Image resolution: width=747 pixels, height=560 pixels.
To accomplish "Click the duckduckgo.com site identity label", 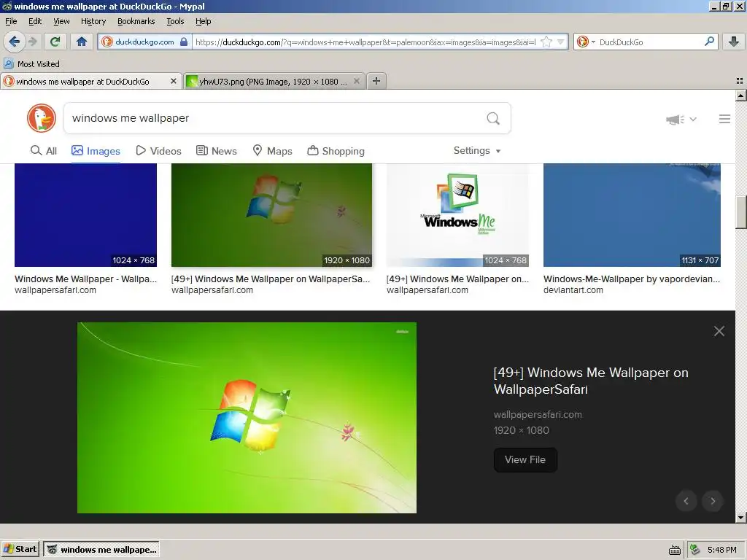I will point(144,42).
